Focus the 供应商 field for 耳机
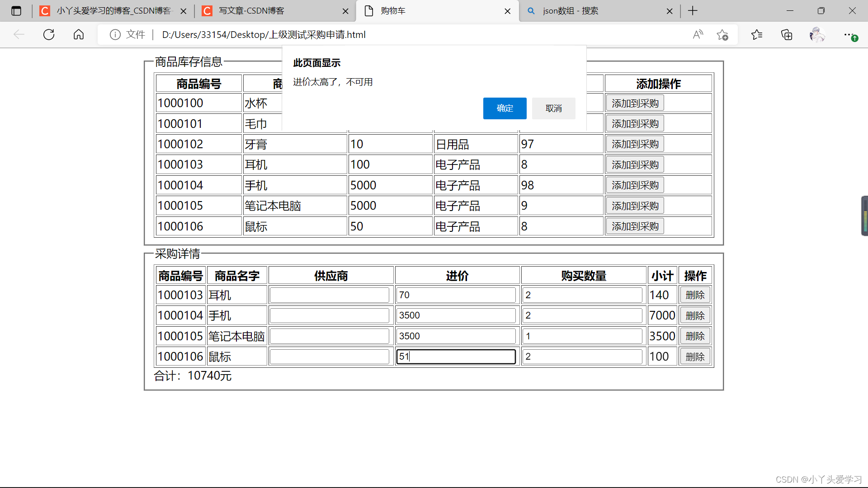This screenshot has width=868, height=488. tap(330, 295)
